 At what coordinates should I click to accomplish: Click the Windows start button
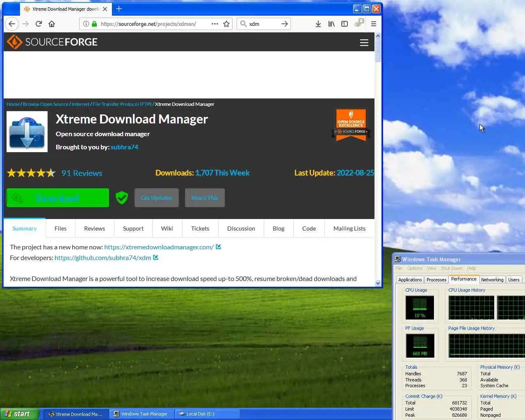click(19, 414)
